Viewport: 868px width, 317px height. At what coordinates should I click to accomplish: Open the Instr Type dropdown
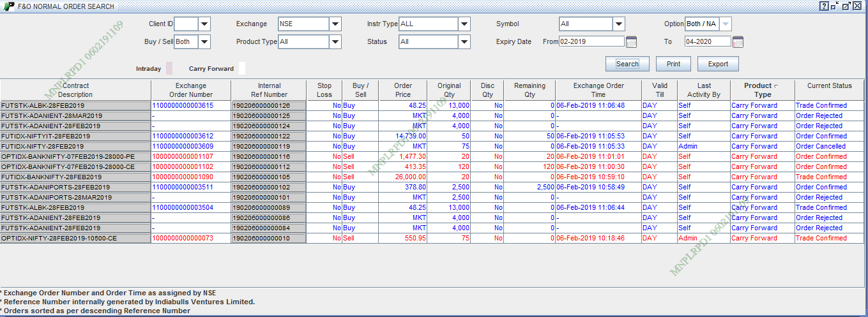pyautogui.click(x=464, y=24)
